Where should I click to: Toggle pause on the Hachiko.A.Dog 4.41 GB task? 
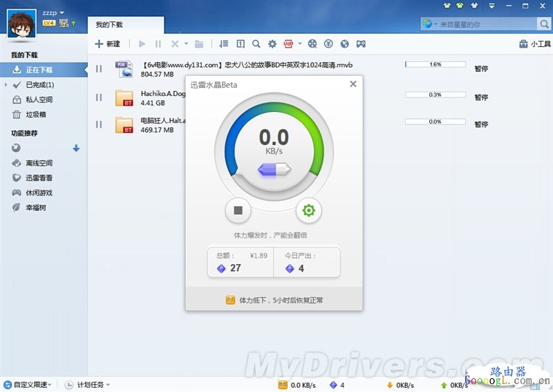tap(99, 97)
